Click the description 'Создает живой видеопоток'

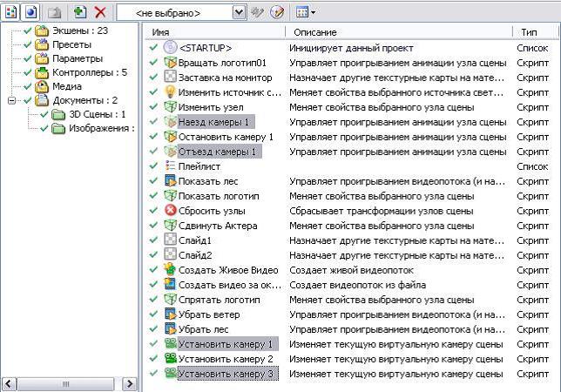(x=351, y=270)
